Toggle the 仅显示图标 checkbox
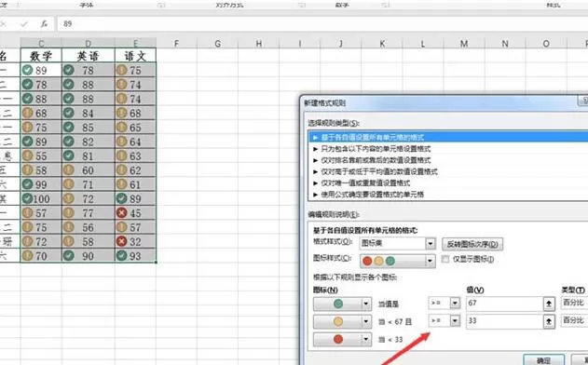The width and height of the screenshot is (588, 365). 445,259
